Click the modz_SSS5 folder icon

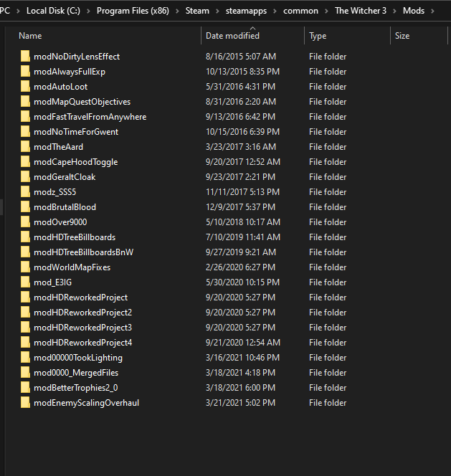[x=25, y=192]
